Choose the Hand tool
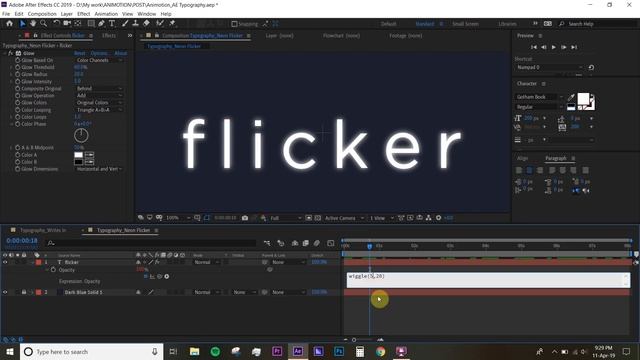640x360 pixels. (x=33, y=24)
